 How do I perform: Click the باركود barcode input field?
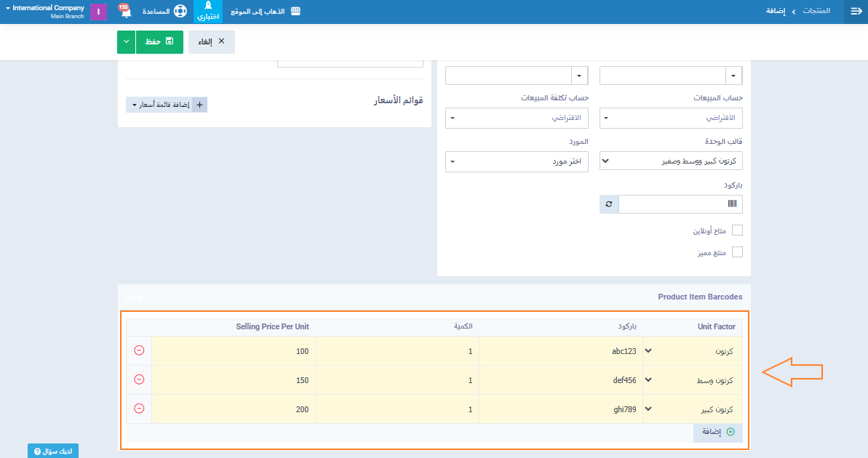pyautogui.click(x=669, y=204)
